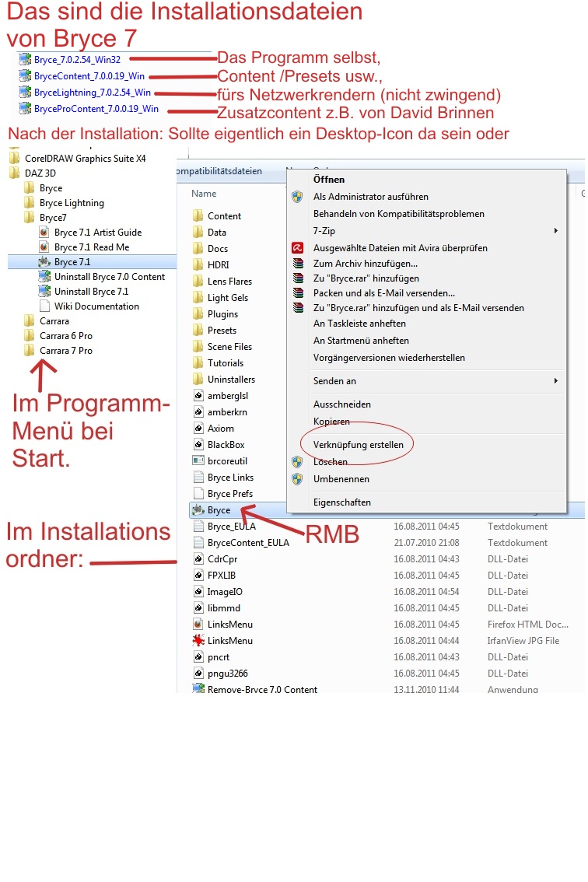This screenshot has height=882, width=588.
Task: Click the Kompatibilitätsdateien toolbar button
Action: click(219, 171)
